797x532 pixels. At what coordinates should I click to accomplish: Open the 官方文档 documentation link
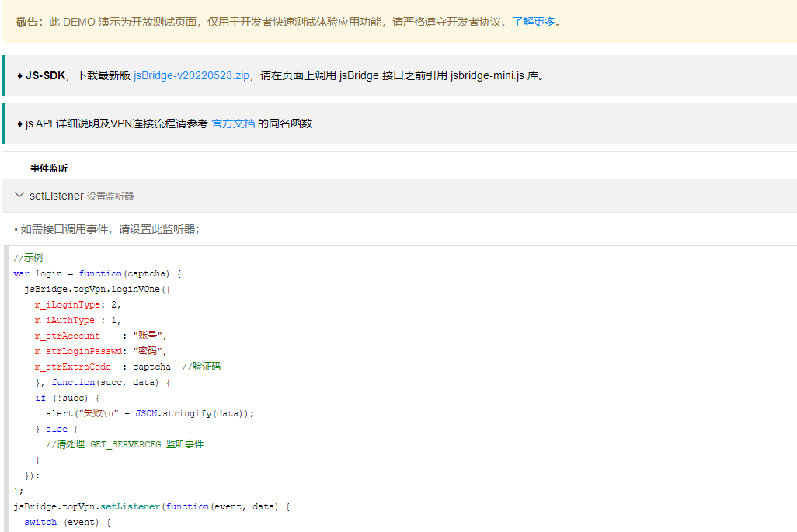pyautogui.click(x=233, y=123)
